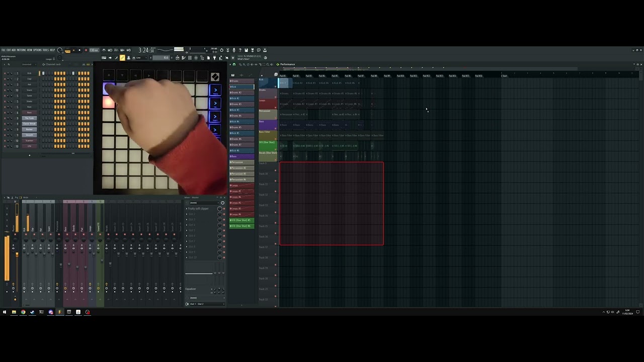
Task: Toggle first step of the Hat channel
Action: [x=43, y=84]
